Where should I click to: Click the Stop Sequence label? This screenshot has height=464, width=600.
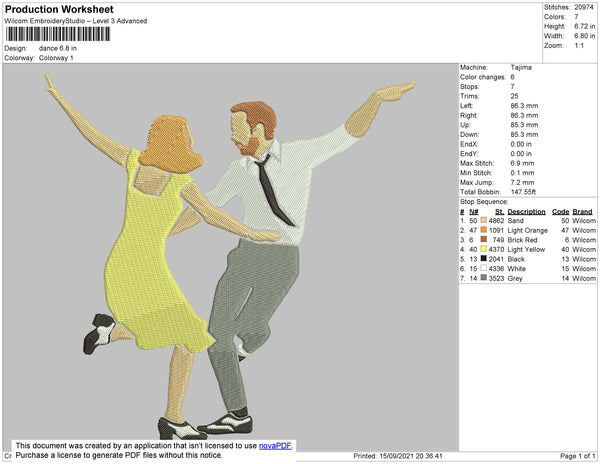484,202
